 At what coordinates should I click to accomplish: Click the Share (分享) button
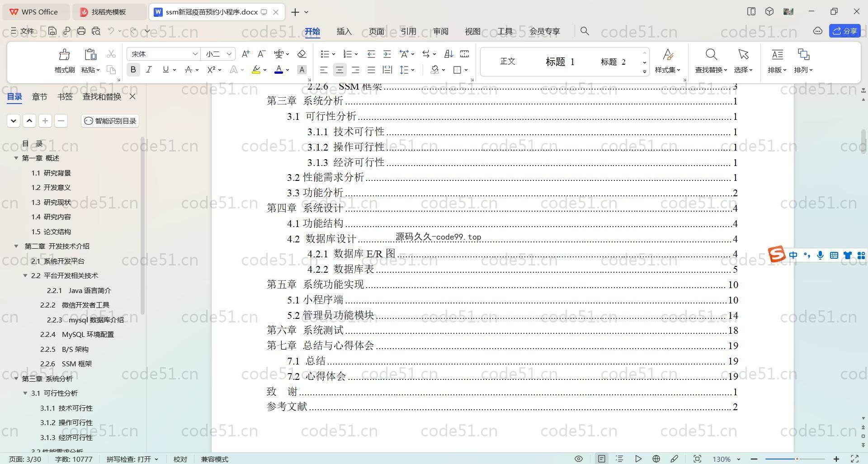(x=845, y=31)
